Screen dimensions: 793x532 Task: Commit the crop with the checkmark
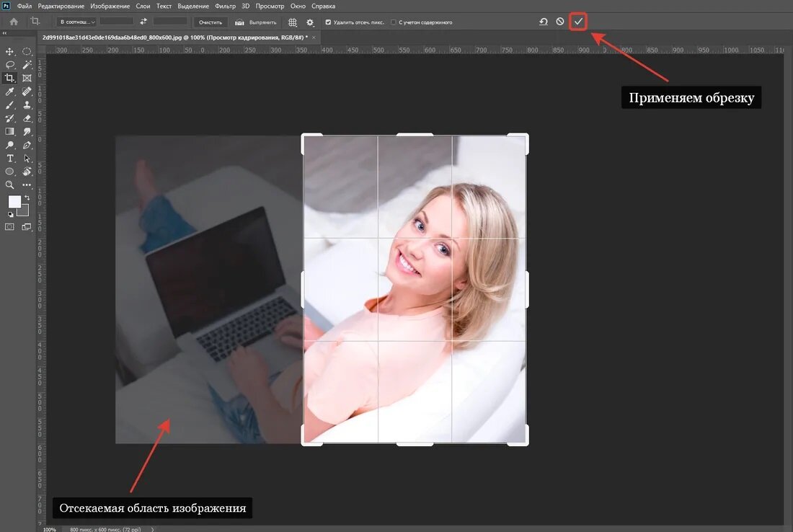point(578,22)
